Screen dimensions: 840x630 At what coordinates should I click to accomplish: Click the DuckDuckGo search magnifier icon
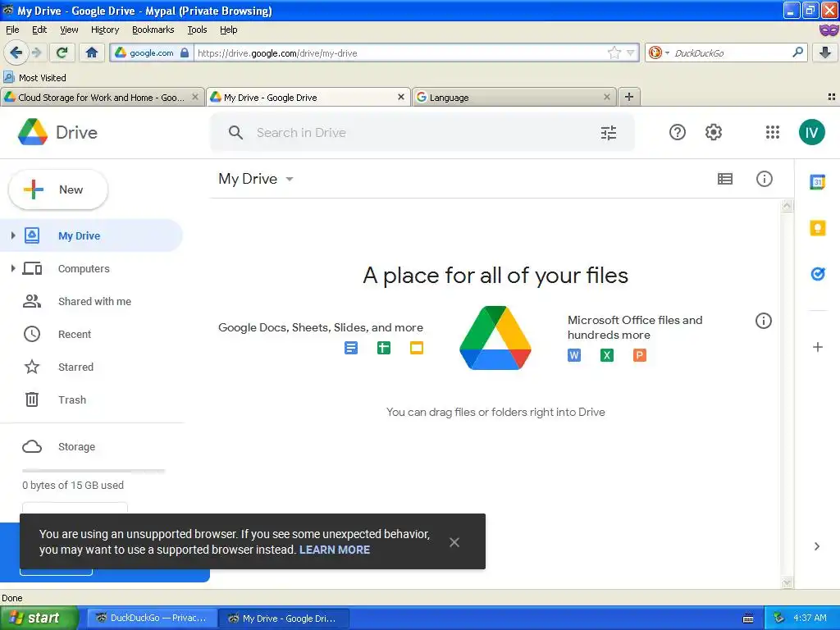[x=797, y=52]
